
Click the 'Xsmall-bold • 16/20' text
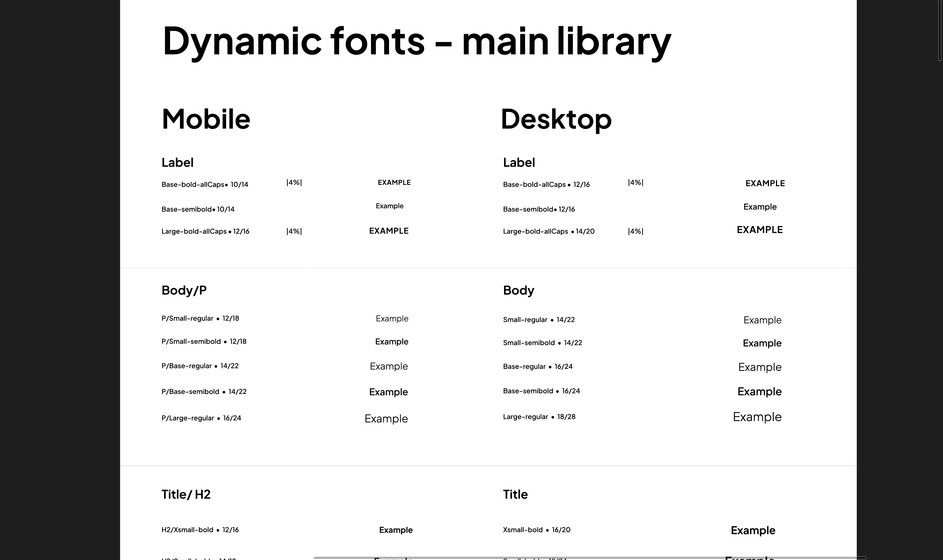pos(536,530)
